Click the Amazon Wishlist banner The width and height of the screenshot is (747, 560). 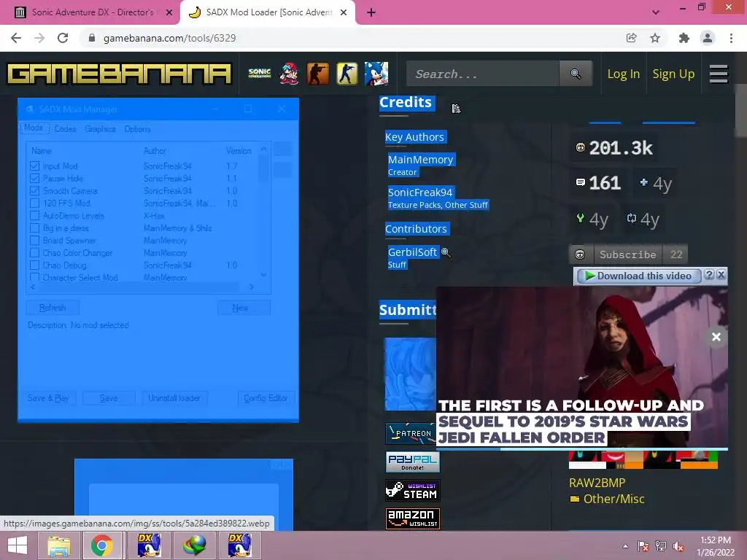[413, 518]
